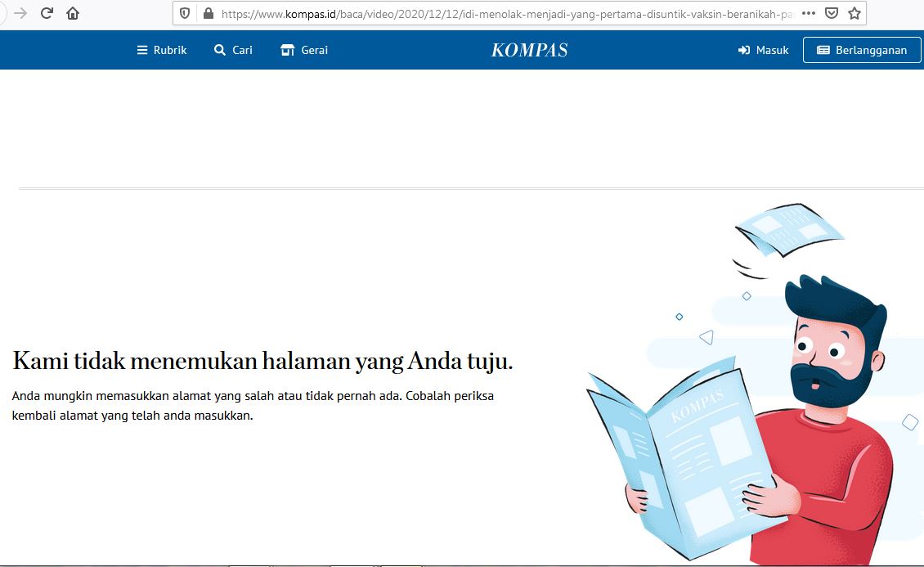The width and height of the screenshot is (924, 567).
Task: Bookmark this page with the star
Action: 854,13
